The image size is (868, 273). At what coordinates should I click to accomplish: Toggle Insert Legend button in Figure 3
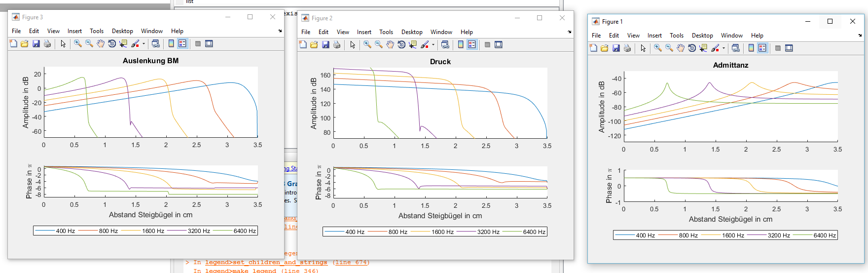pyautogui.click(x=182, y=44)
